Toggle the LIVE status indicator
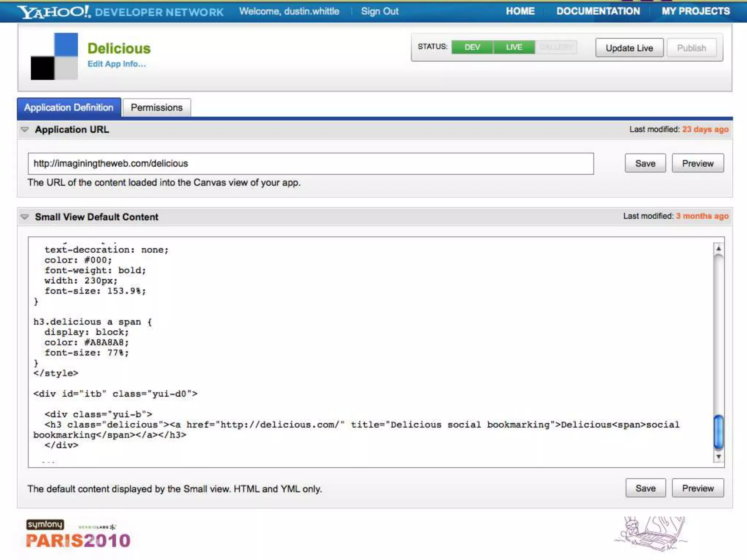Screen dimensions: 747x560 [x=514, y=47]
